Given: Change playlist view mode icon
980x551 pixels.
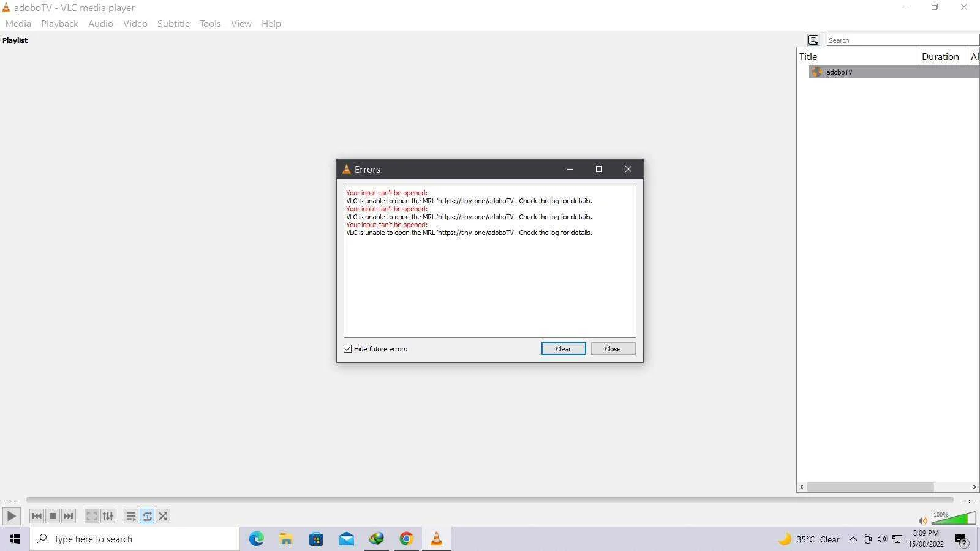Looking at the screenshot, I should point(813,40).
